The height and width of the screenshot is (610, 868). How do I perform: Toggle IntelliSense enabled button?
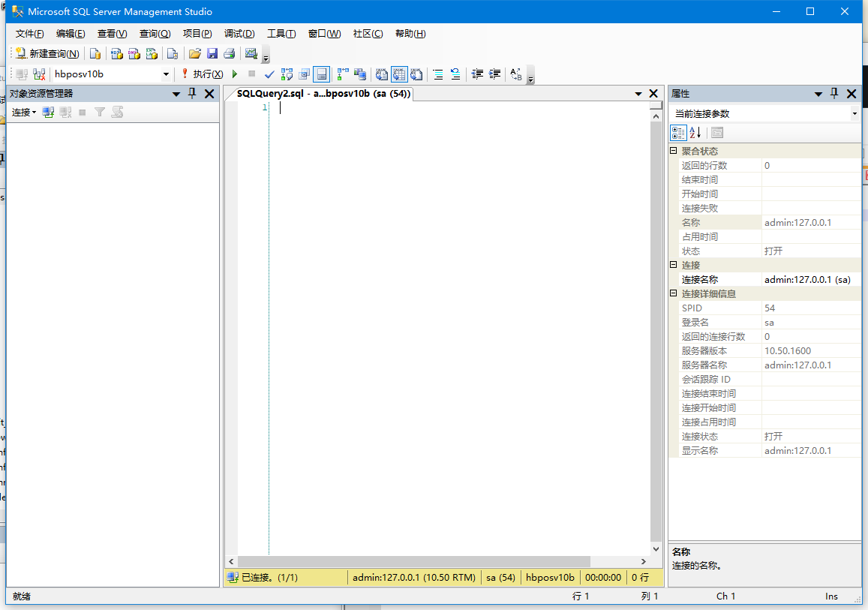322,74
